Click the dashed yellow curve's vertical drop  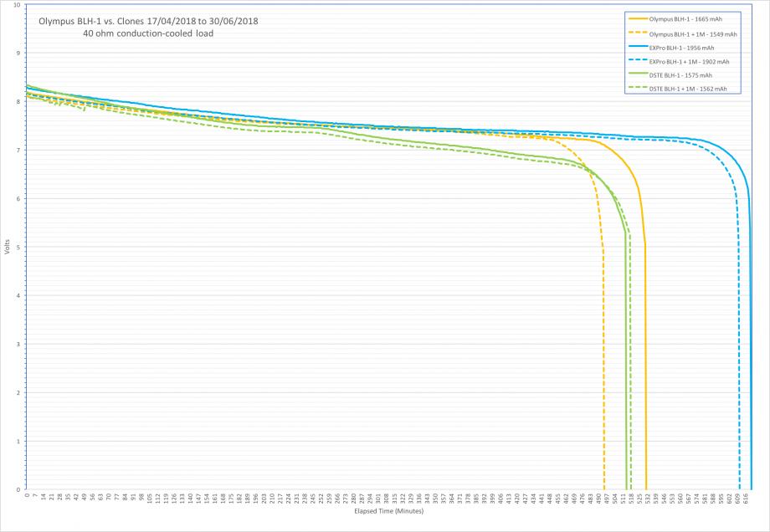pyautogui.click(x=604, y=376)
